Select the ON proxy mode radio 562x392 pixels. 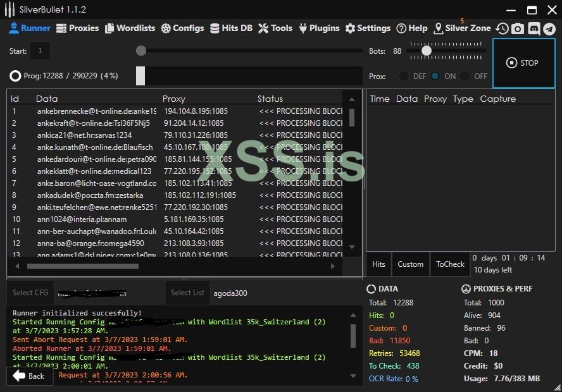pos(435,76)
